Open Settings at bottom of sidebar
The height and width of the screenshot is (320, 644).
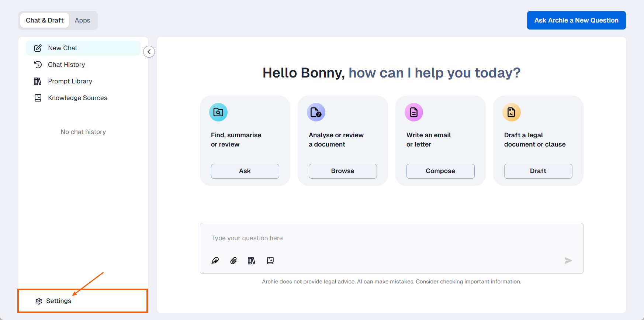(58, 301)
